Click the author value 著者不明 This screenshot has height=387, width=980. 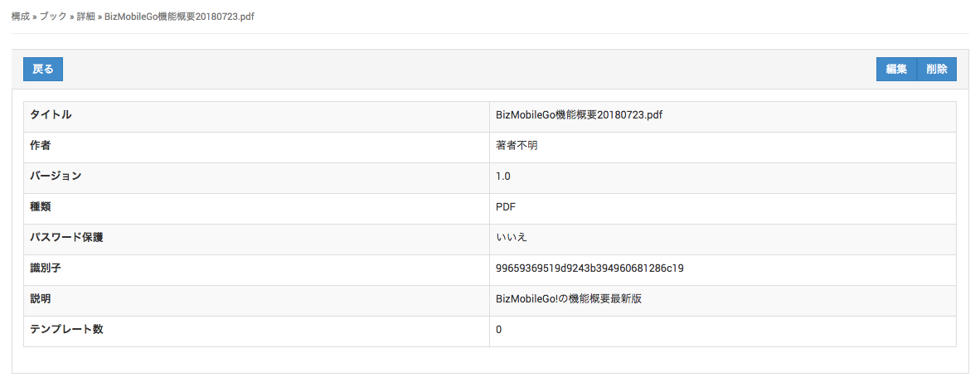pos(512,146)
